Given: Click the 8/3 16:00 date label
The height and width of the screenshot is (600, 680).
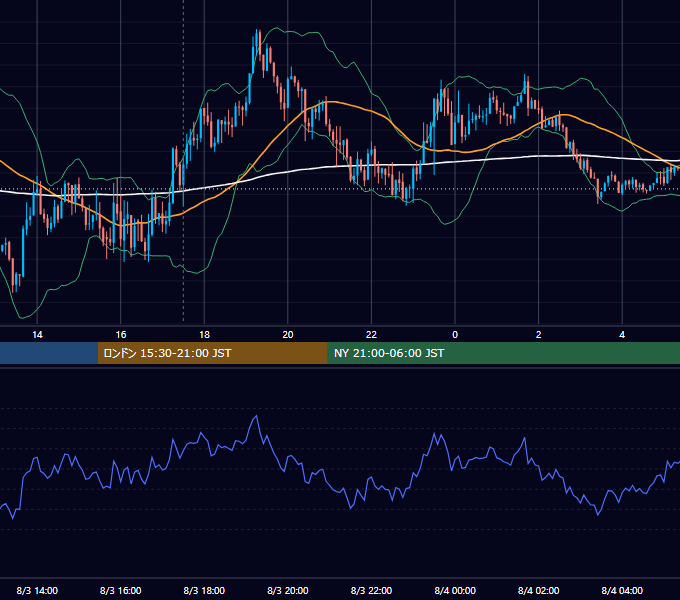Looking at the screenshot, I should coord(121,590).
